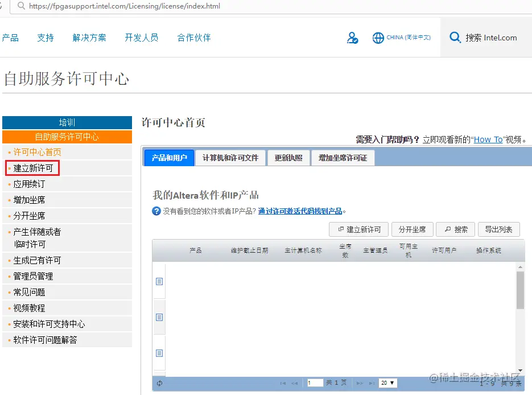532x395 pixels.
Task: Click 培训 sidebar header
Action: coord(67,122)
